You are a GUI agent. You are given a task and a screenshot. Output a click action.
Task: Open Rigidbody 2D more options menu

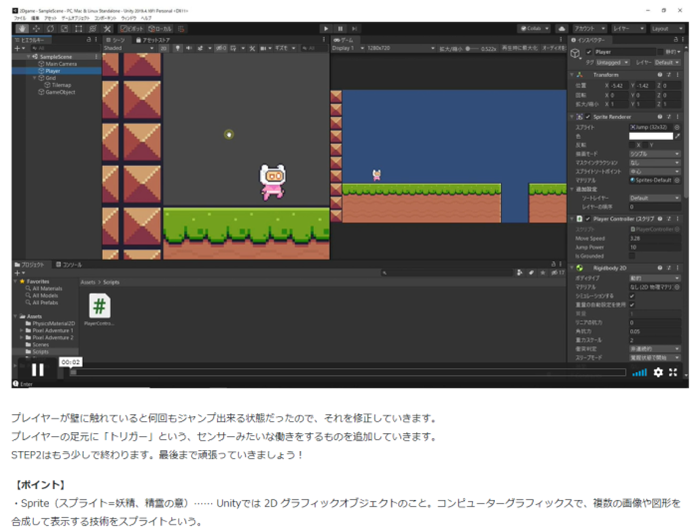pos(678,268)
